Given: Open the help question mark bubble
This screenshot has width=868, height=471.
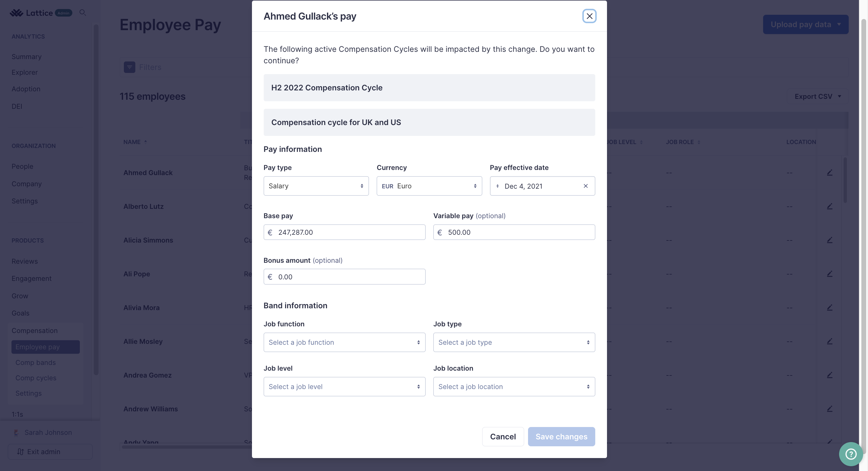Looking at the screenshot, I should point(851,454).
